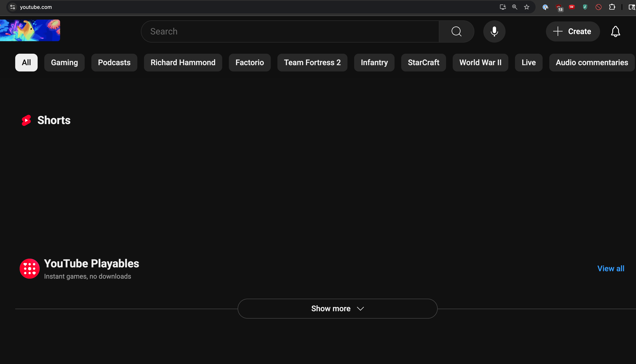Viewport: 636px width, 364px height.
Task: Select the Gaming filter chip
Action: [64, 63]
